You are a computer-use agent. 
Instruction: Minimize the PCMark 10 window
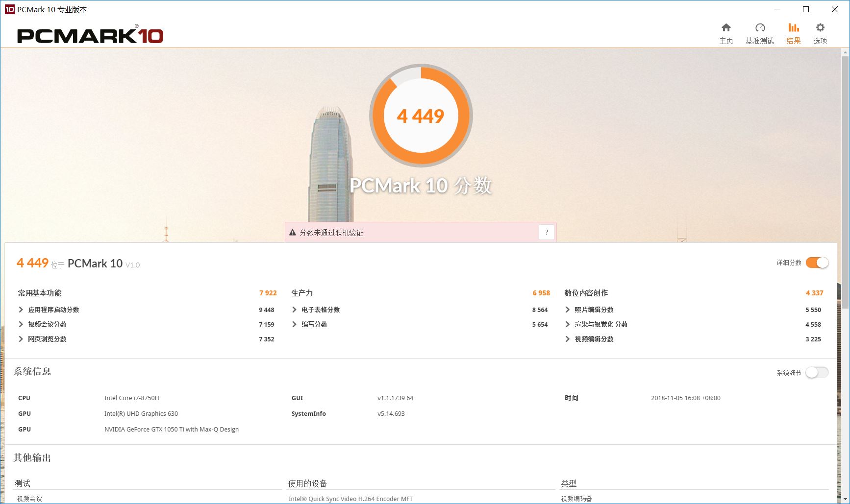click(x=777, y=9)
